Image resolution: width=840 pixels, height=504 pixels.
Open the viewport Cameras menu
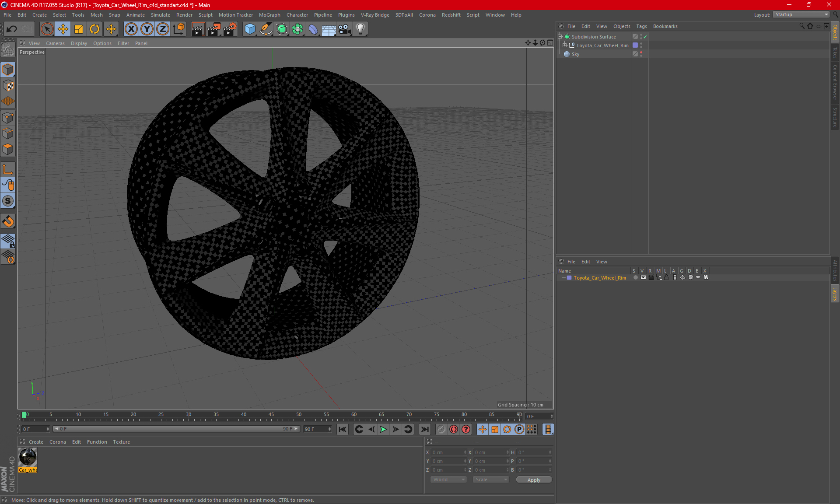pyautogui.click(x=55, y=43)
